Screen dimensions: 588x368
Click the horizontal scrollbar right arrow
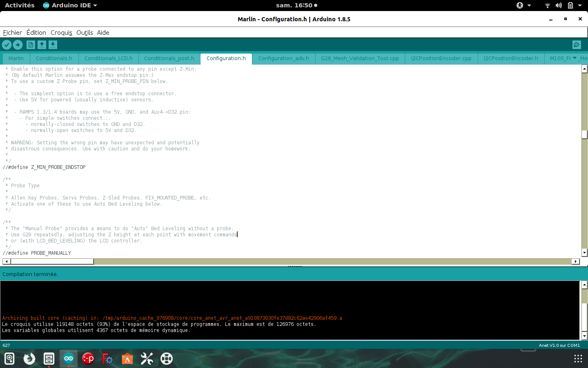coord(576,261)
